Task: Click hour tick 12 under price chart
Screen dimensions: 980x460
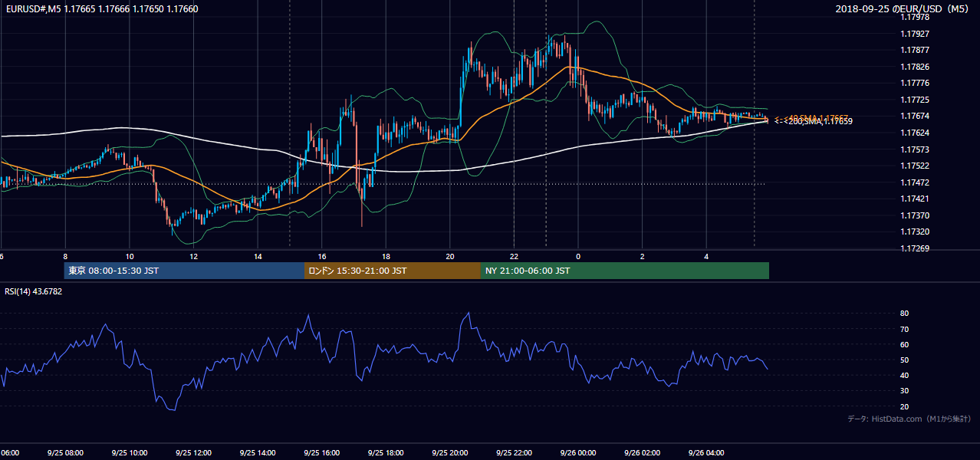Action: [x=194, y=256]
